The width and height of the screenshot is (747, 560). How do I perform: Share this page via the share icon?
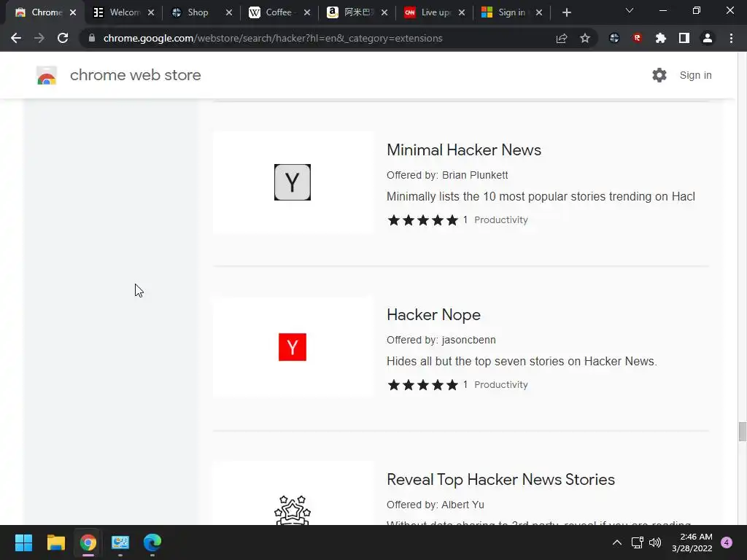tap(562, 38)
